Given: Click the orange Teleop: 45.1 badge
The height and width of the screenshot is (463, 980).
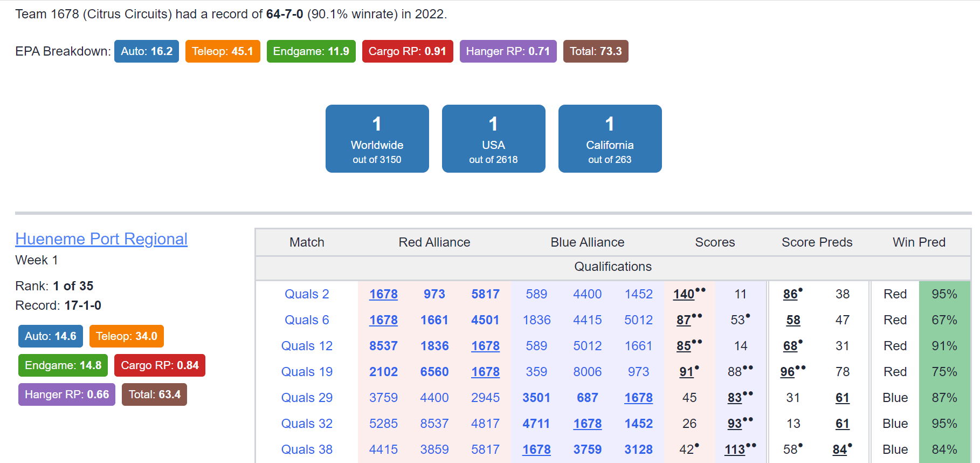Looking at the screenshot, I should pos(223,51).
